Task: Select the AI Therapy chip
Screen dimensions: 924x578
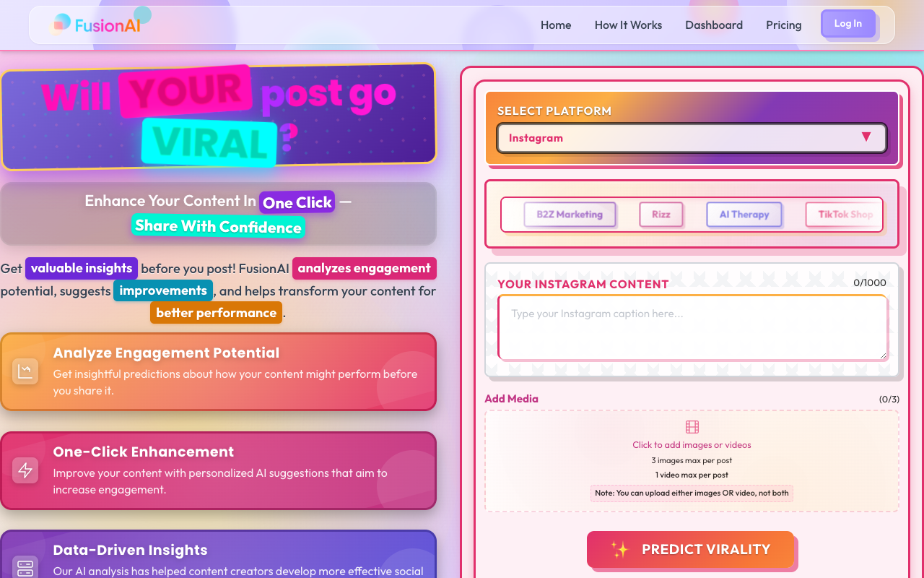Action: tap(744, 215)
